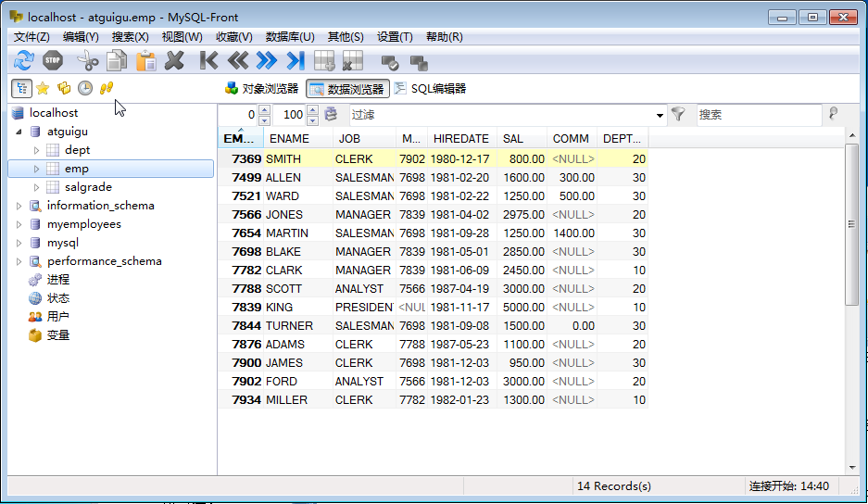868x504 pixels.
Task: Click the post/commit changes icon with checkmark
Action: tap(390, 63)
